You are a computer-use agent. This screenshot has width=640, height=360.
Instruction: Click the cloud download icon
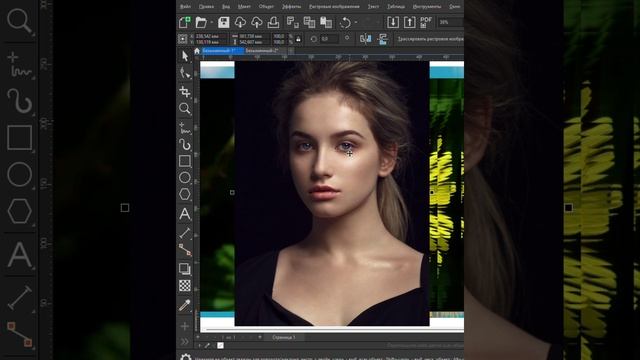[x=240, y=22]
